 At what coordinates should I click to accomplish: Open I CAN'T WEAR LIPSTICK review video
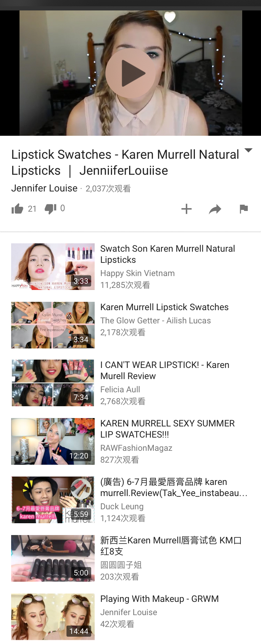click(x=165, y=370)
